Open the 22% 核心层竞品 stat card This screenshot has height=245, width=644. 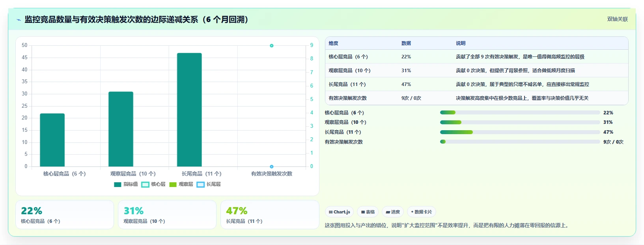65,215
